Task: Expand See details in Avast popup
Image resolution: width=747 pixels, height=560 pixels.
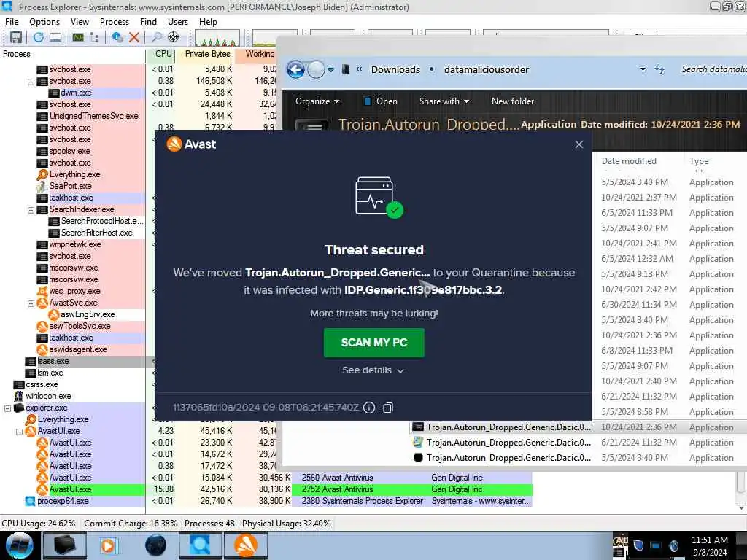Action: coord(373,370)
